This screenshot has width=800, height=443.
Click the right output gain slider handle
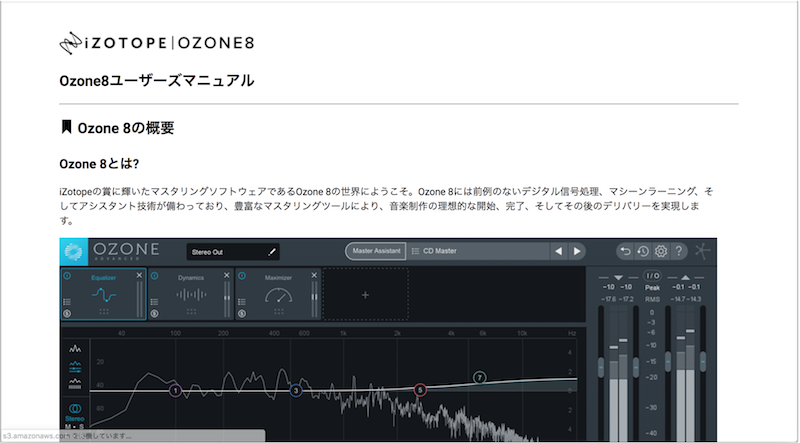coord(703,361)
